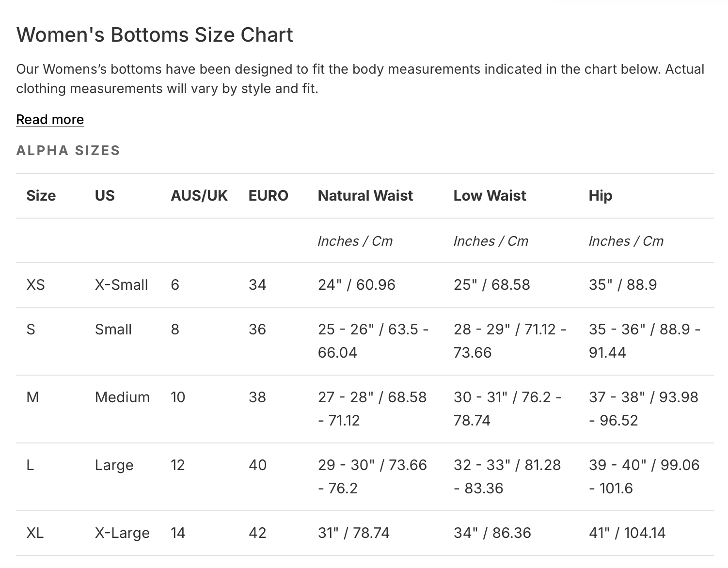
Task: Click the X-Large US size cell
Action: click(122, 533)
